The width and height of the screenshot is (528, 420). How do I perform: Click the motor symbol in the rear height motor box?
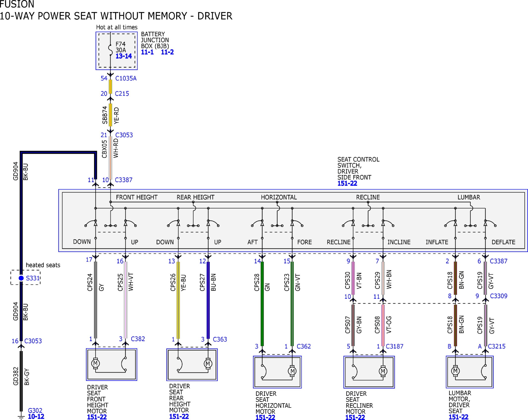pyautogui.click(x=208, y=364)
